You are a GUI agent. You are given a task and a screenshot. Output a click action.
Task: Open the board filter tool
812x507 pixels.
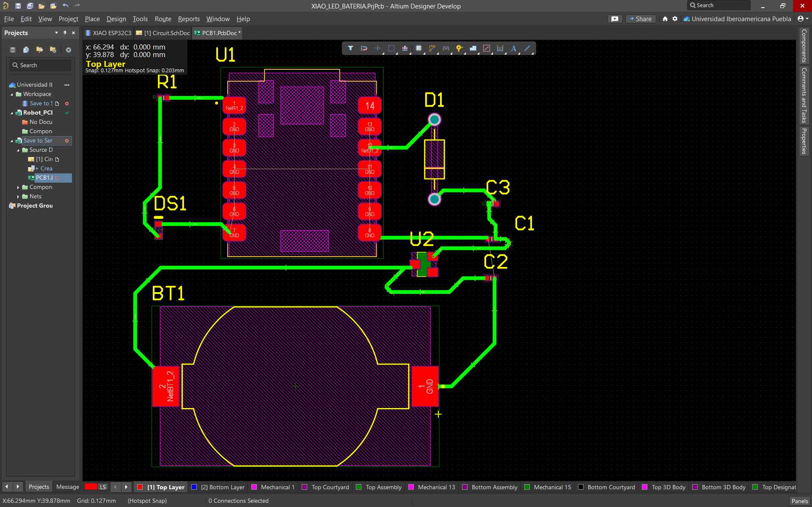pyautogui.click(x=350, y=48)
